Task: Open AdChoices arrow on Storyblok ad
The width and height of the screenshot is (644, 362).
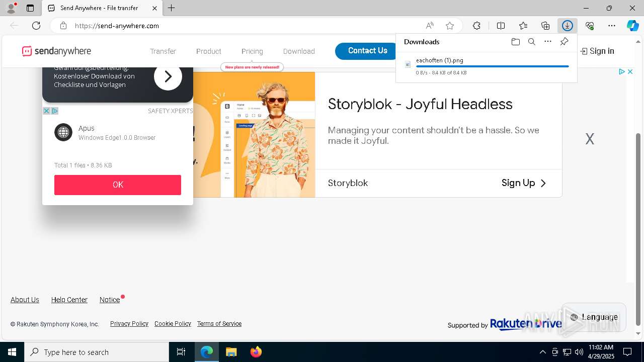Action: pos(622,72)
